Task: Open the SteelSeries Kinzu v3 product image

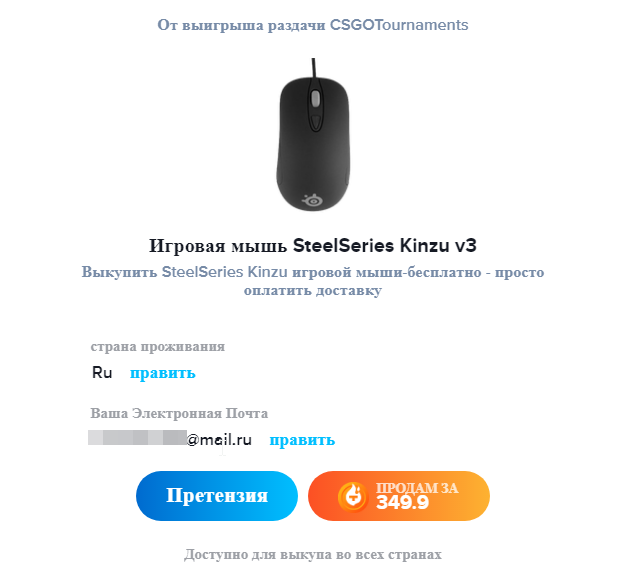Action: click(x=313, y=134)
